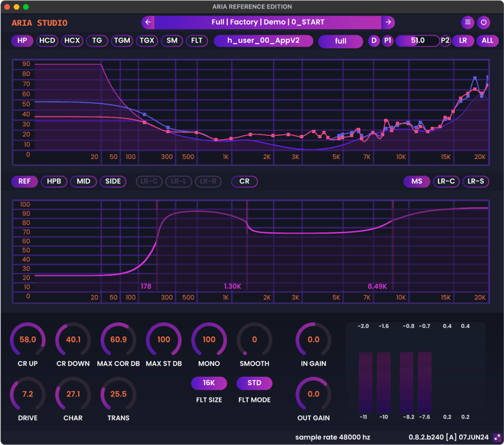
Task: Click the CR UP knob
Action: 28,340
